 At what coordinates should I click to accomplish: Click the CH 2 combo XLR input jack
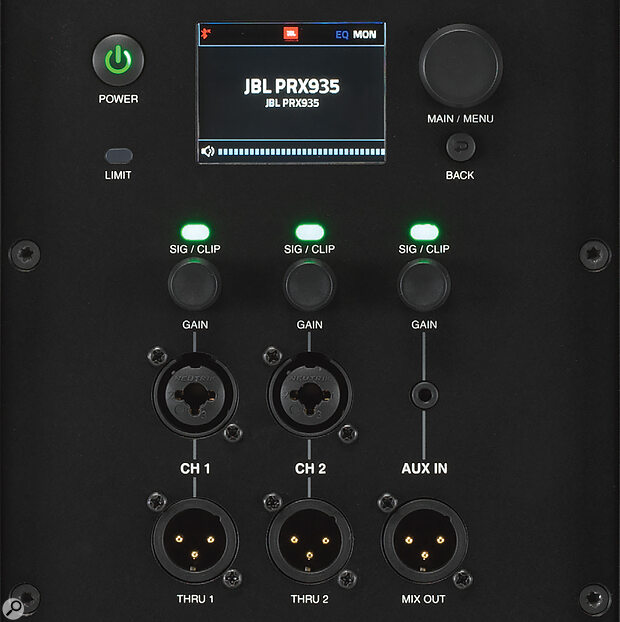tap(310, 395)
